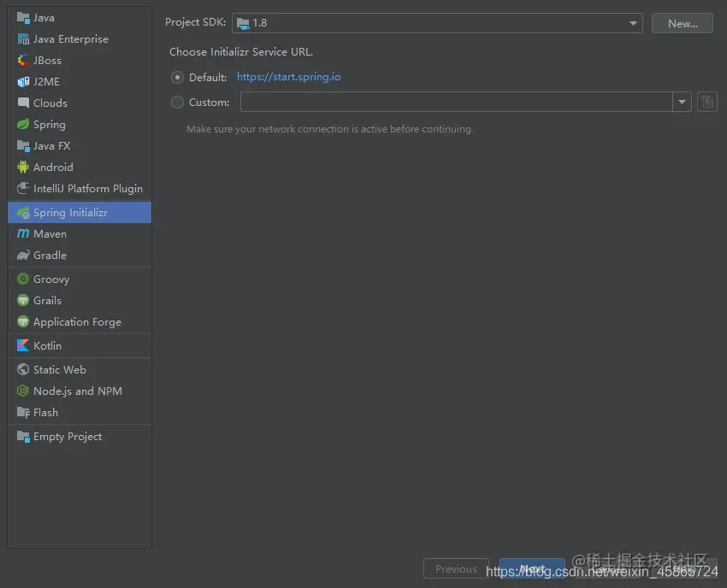Select the Java FX folder icon
The image size is (727, 588).
23,145
